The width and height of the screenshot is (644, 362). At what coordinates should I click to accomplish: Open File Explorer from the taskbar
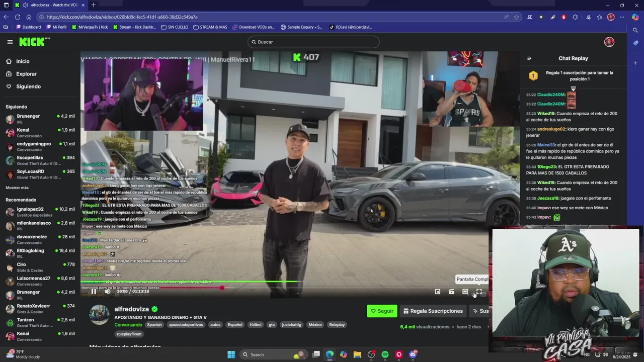tap(357, 354)
